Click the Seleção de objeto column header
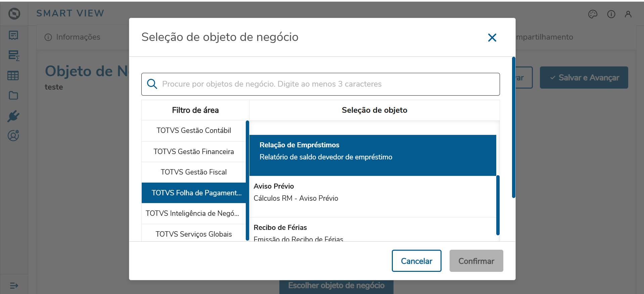644x294 pixels. (x=374, y=110)
